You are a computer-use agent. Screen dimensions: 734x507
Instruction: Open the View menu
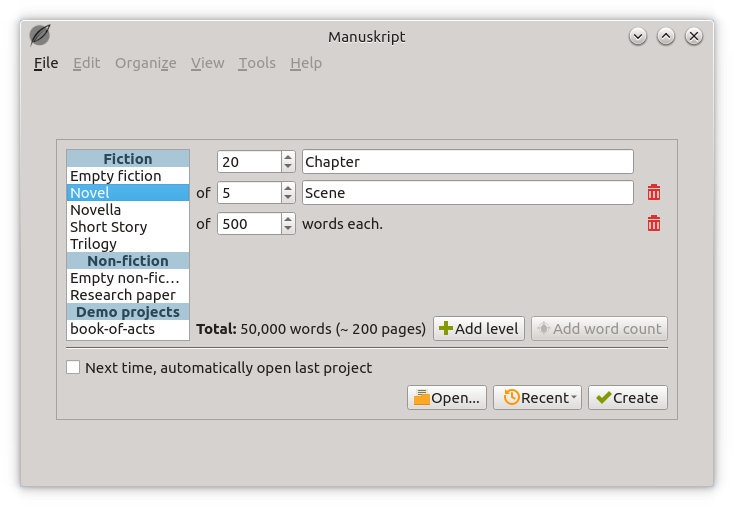click(207, 63)
